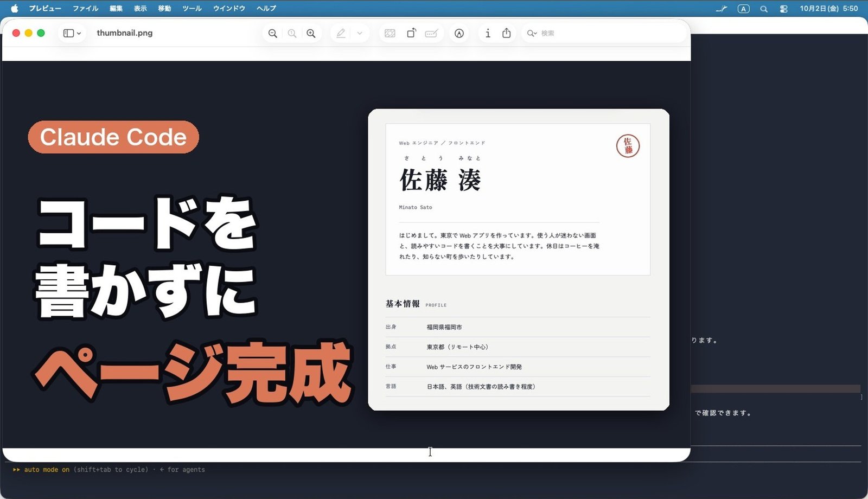Image resolution: width=868 pixels, height=499 pixels.
Task: Click the 日本語、英語 languages row
Action: (x=482, y=387)
